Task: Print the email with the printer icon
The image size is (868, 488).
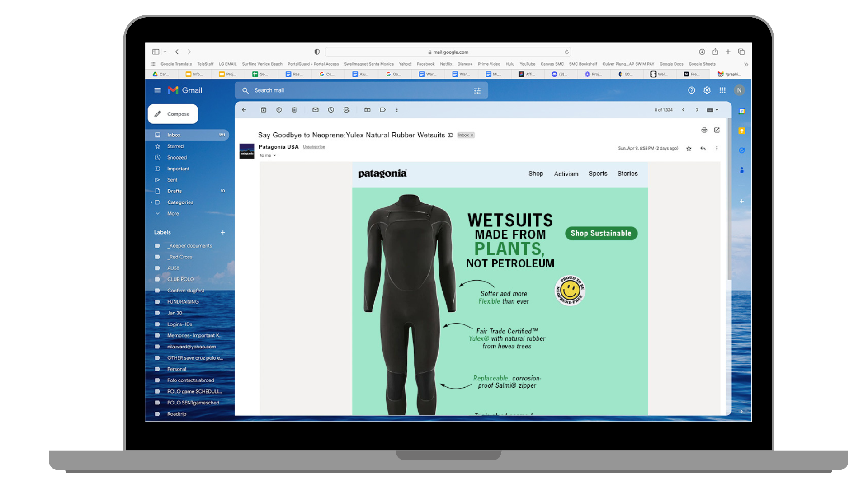Action: pyautogui.click(x=704, y=130)
